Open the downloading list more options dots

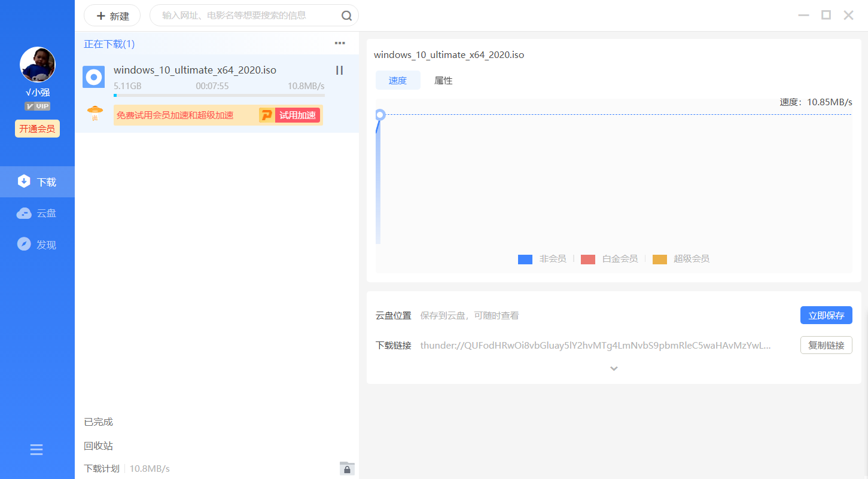tap(340, 43)
